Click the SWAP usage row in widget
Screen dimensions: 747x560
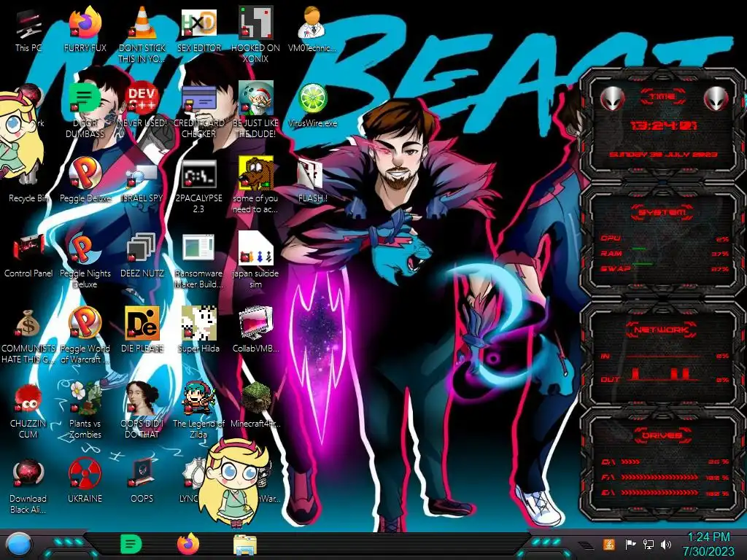665,269
